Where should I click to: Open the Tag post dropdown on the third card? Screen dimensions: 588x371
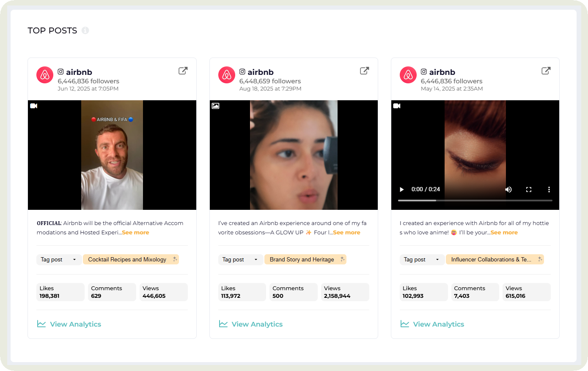422,259
